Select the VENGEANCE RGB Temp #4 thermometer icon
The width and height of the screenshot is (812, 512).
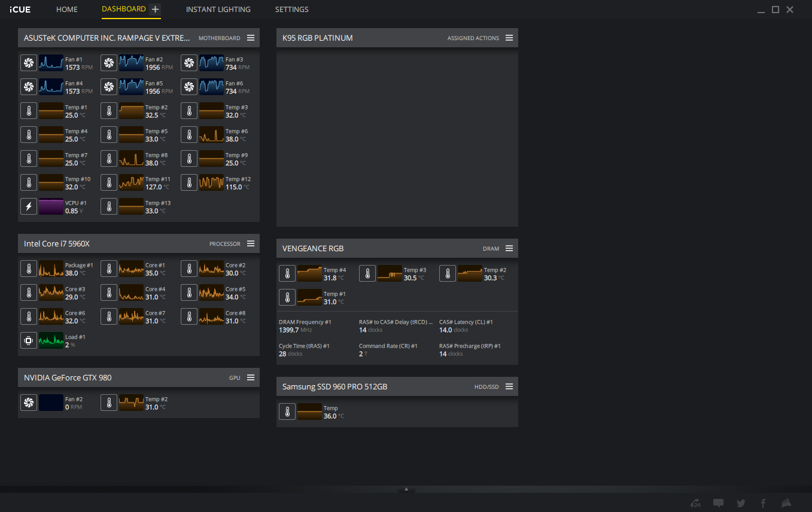pyautogui.click(x=287, y=274)
